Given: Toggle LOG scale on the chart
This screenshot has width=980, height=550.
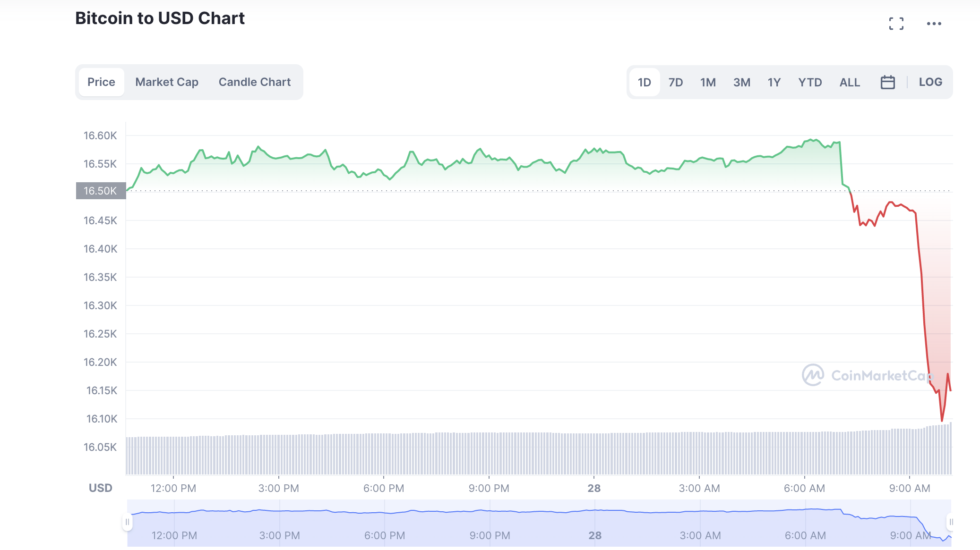Looking at the screenshot, I should tap(930, 82).
